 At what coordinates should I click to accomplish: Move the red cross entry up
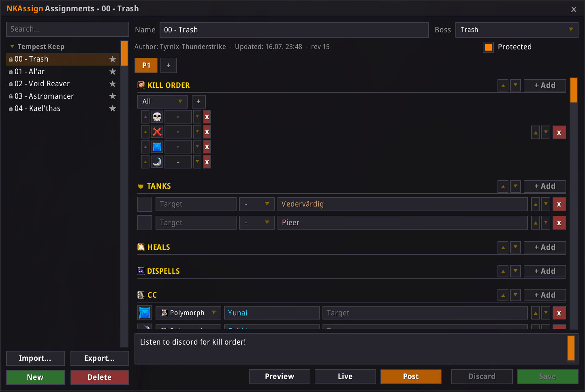[145, 132]
